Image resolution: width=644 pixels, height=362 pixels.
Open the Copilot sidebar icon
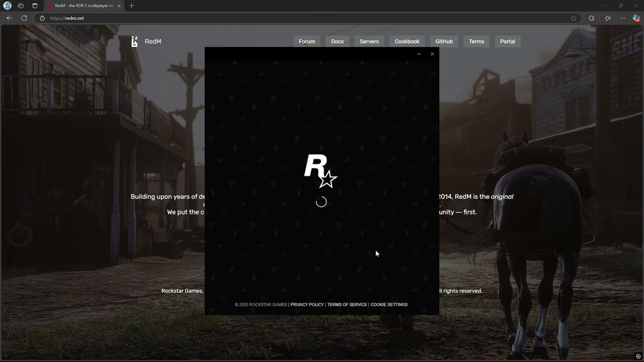(x=636, y=18)
